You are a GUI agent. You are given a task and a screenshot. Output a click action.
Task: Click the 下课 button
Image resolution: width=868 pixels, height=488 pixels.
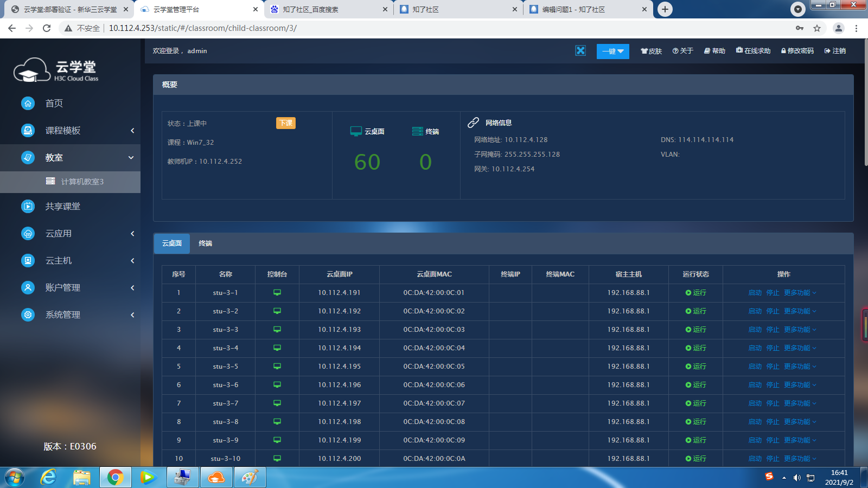click(286, 123)
